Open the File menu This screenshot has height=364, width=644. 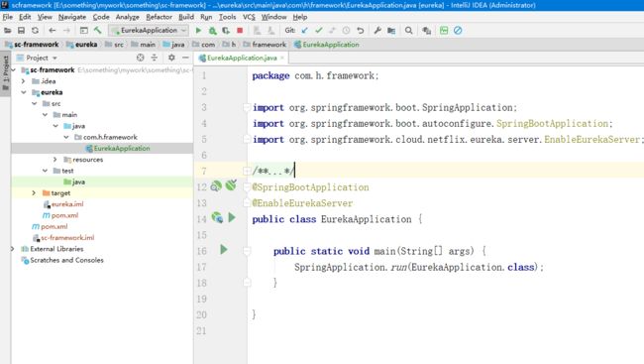tap(8, 17)
